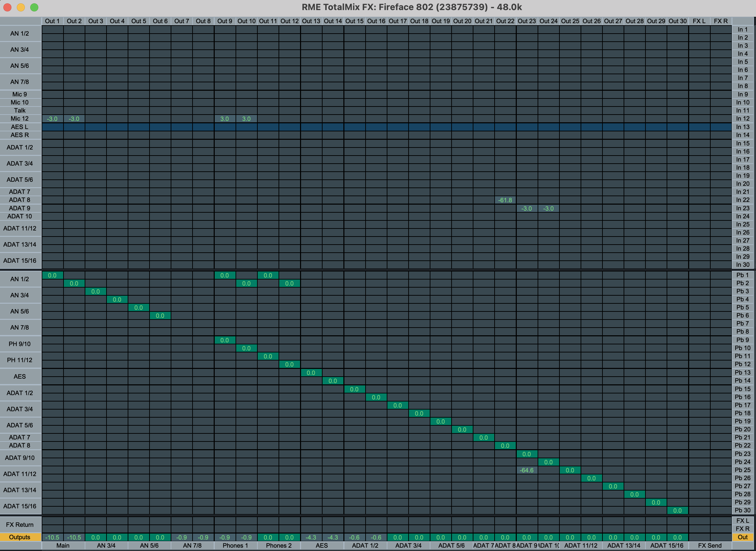756x551 pixels.
Task: Click the -4.3 output gain under Out 13
Action: tap(311, 538)
